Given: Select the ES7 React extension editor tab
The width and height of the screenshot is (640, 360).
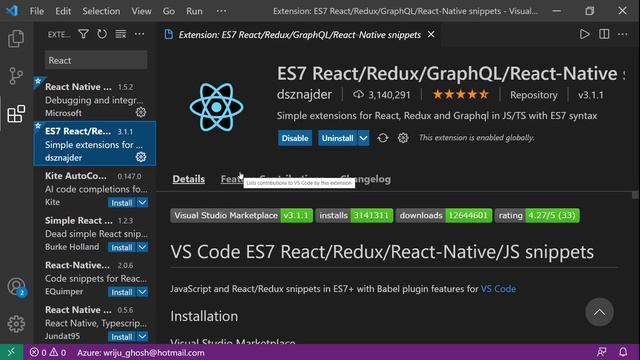Looking at the screenshot, I should 299,35.
